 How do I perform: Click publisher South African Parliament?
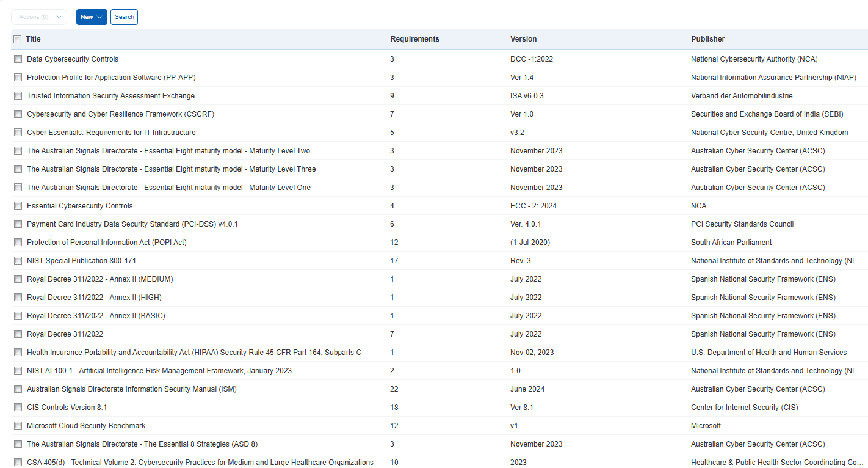pyautogui.click(x=731, y=243)
